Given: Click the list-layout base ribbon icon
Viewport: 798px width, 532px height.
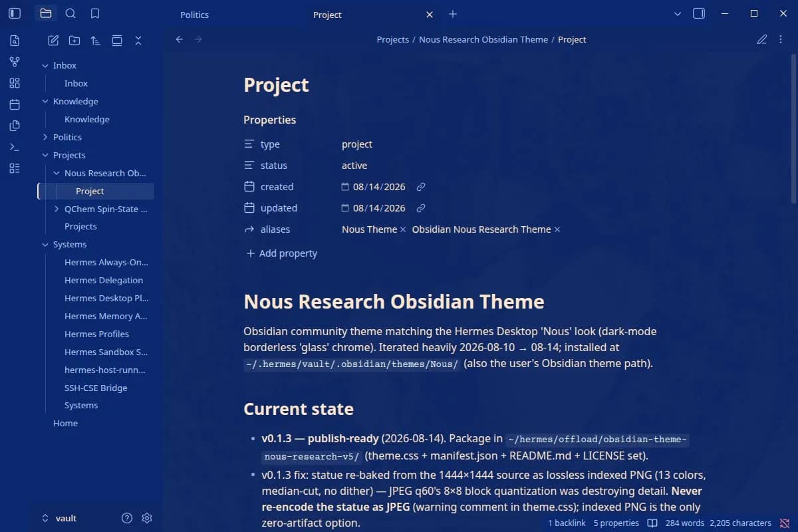Looking at the screenshot, I should tap(15, 168).
